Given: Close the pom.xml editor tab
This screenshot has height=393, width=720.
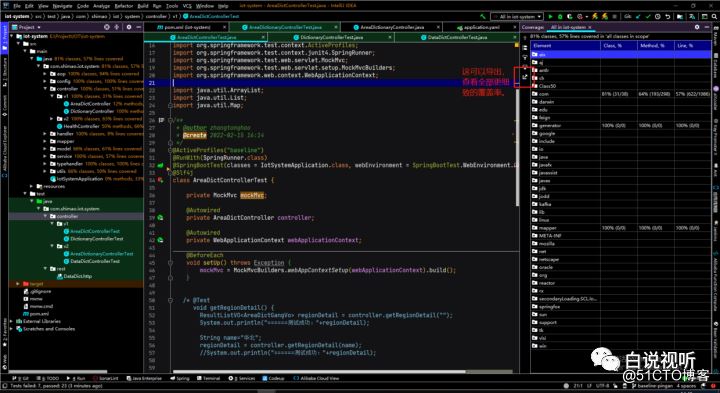Looking at the screenshot, I should (x=225, y=27).
